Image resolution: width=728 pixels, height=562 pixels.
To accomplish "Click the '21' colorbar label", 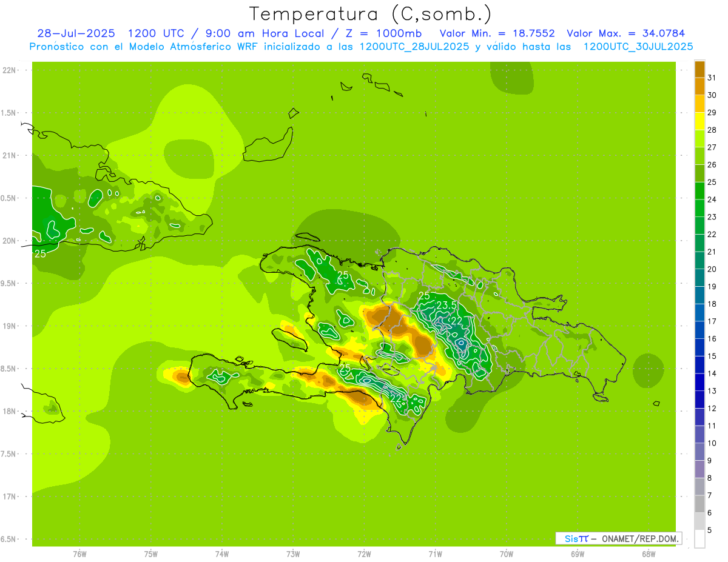I will pos(712,252).
